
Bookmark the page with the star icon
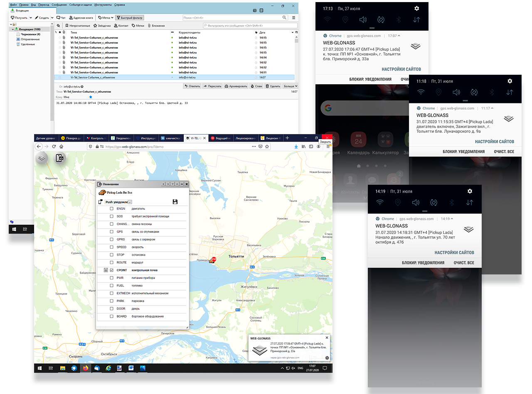point(267,147)
